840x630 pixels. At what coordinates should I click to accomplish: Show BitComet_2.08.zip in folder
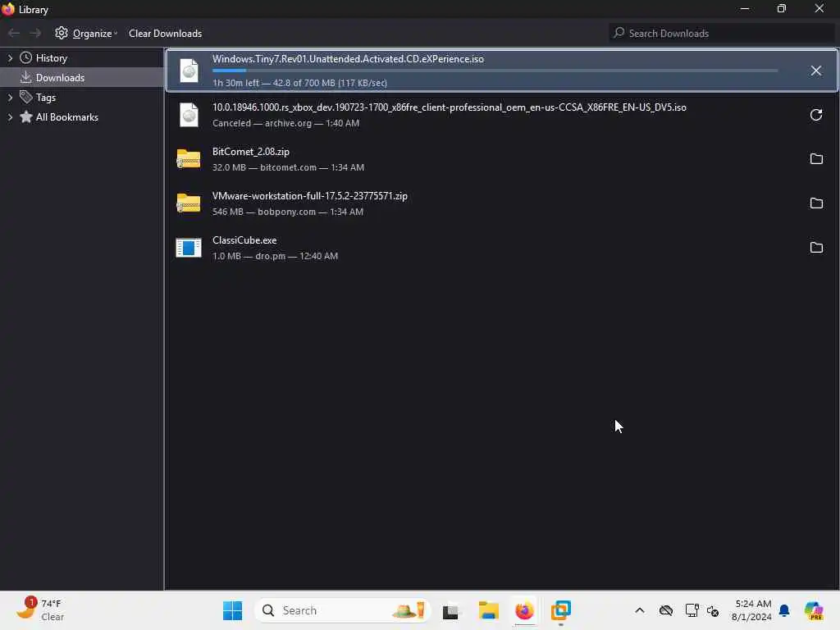pos(816,158)
